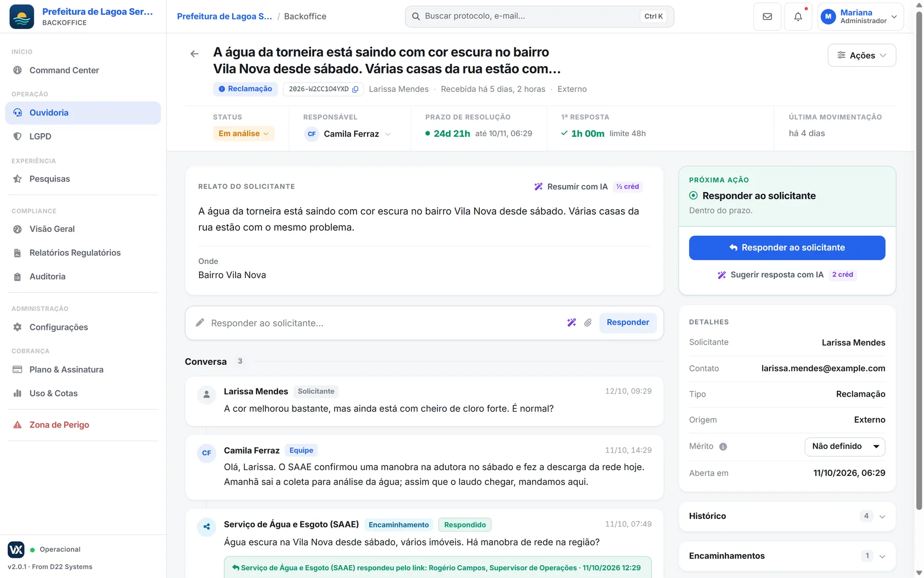Click the Prefeitura de Lagoa logo

(x=22, y=16)
